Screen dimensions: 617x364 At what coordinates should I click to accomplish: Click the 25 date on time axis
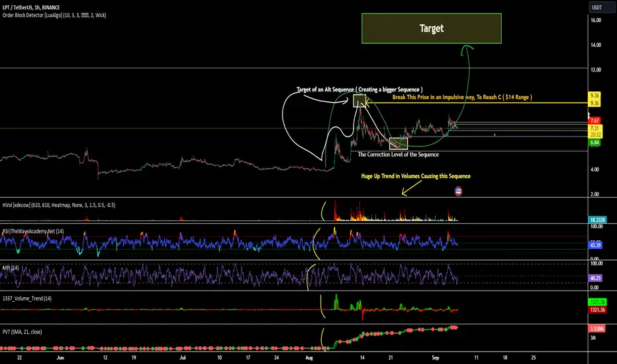tap(534, 357)
